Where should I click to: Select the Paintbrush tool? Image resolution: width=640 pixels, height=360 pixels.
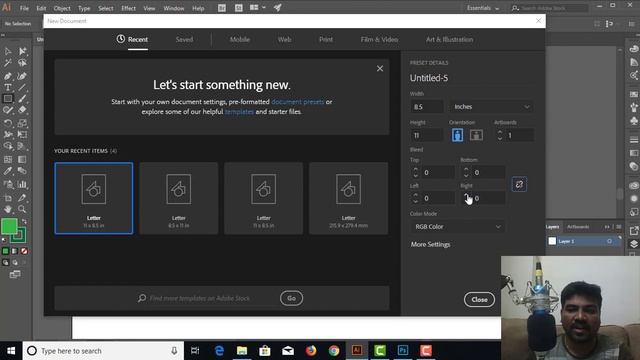[22, 98]
